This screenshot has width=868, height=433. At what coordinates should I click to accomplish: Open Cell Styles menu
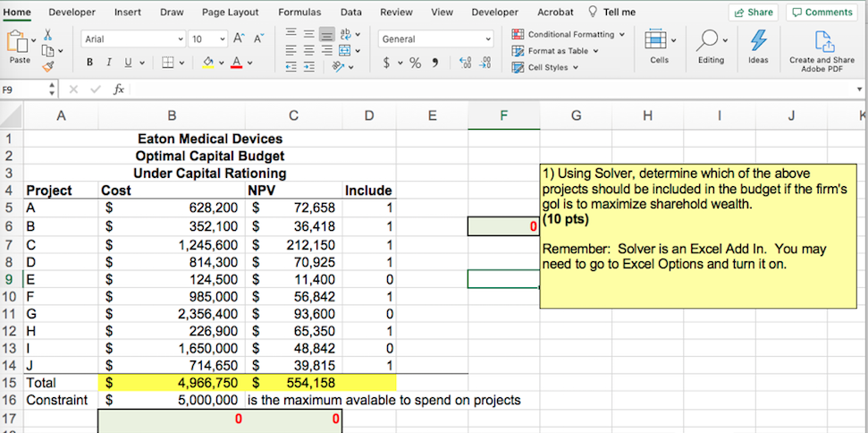[545, 68]
